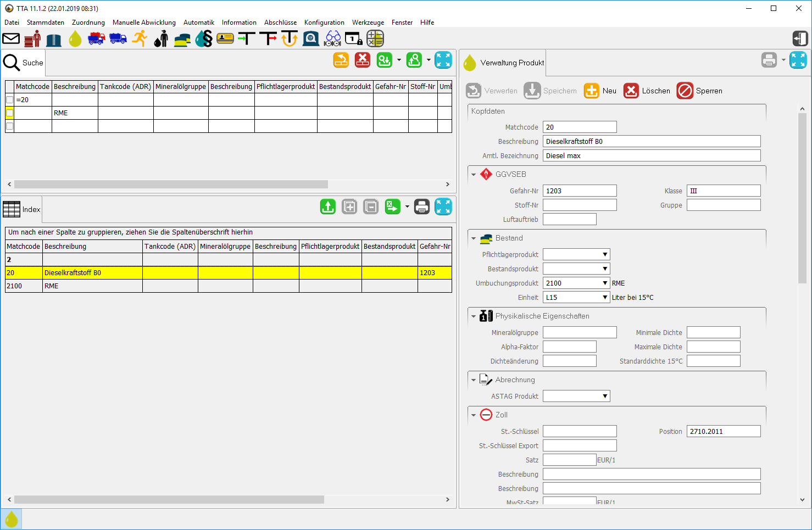
Task: Click the Sperren button
Action: click(x=699, y=91)
